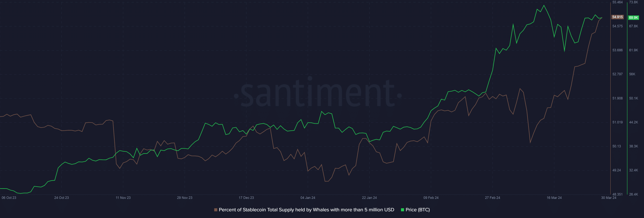Click the 51.019 axis value
644x218 pixels.
pyautogui.click(x=618, y=122)
